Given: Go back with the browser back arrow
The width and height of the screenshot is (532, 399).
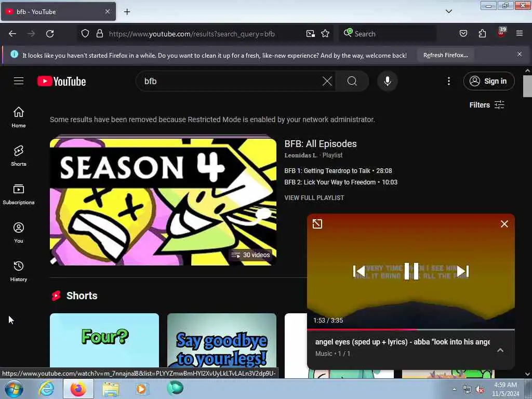Looking at the screenshot, I should [x=12, y=34].
